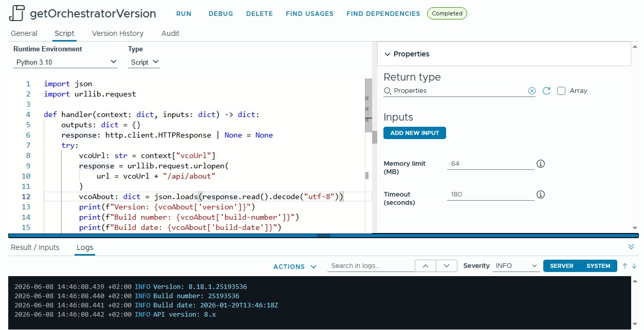The width and height of the screenshot is (644, 330).
Task: Click the Completed status badge
Action: coord(447,13)
